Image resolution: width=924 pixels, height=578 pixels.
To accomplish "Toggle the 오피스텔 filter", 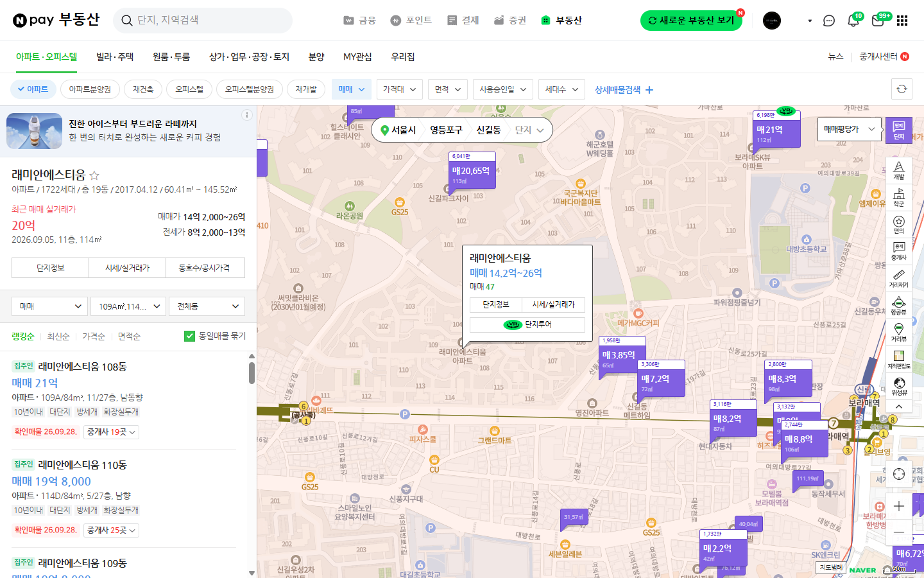I will (x=189, y=89).
